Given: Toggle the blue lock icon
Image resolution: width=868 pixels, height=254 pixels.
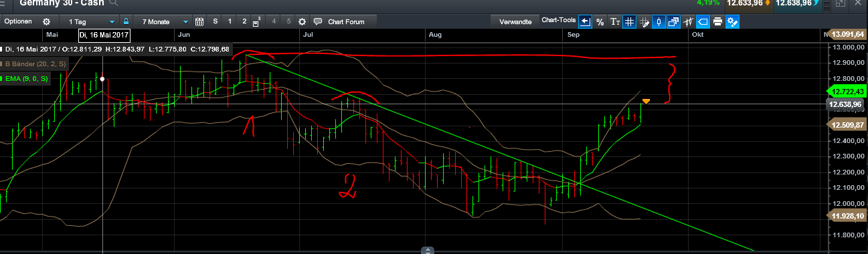Looking at the screenshot, I should pos(126,21).
